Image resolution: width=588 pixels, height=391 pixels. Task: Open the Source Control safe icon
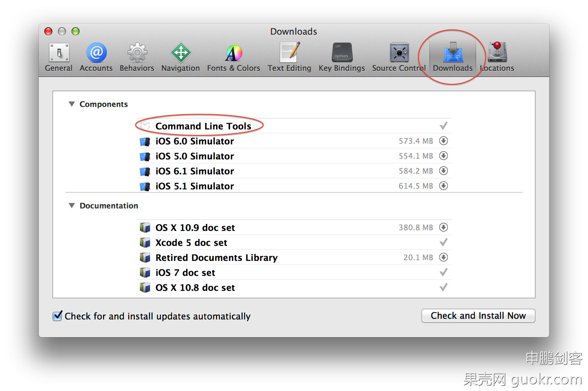coord(399,52)
